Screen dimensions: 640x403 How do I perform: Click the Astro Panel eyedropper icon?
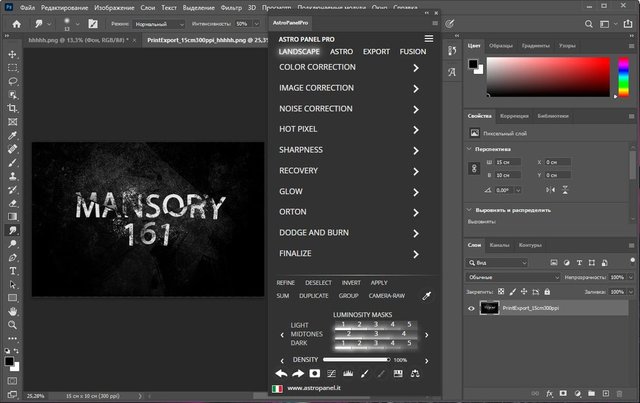click(x=427, y=296)
